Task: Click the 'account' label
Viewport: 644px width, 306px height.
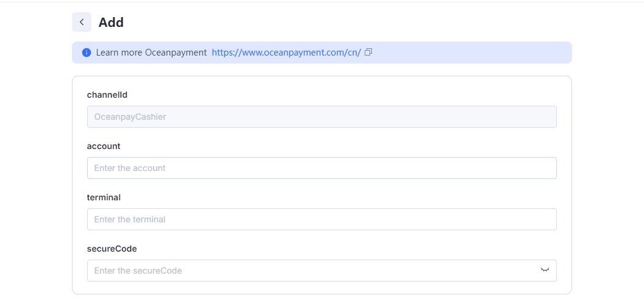Action: point(104,146)
